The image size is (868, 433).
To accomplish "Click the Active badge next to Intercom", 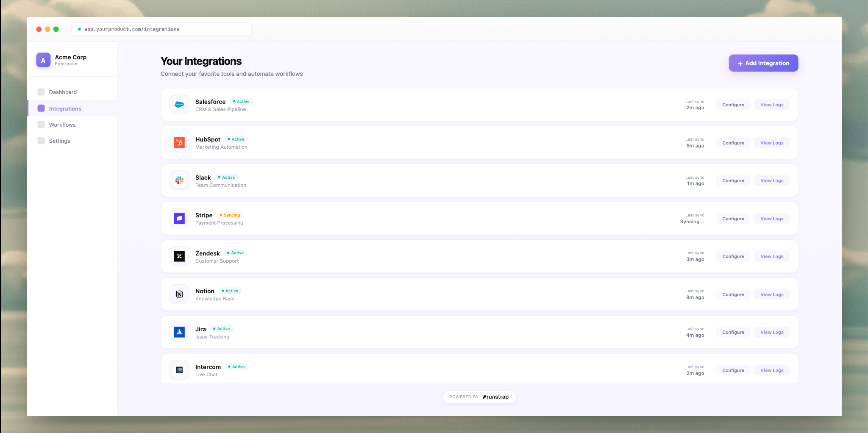I will click(236, 366).
